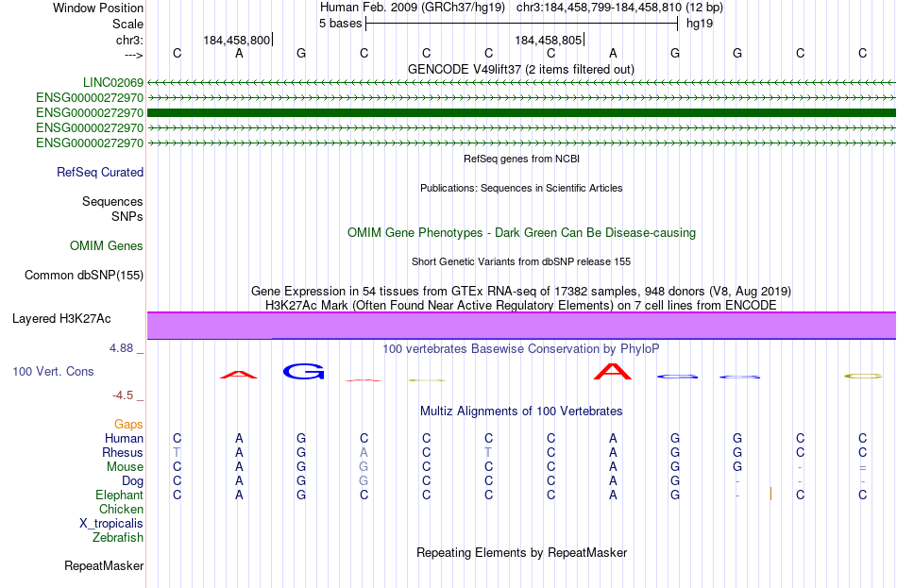Viewport: 897px width, 588px height.
Task: Click the Chicken species row label
Action: (121, 509)
